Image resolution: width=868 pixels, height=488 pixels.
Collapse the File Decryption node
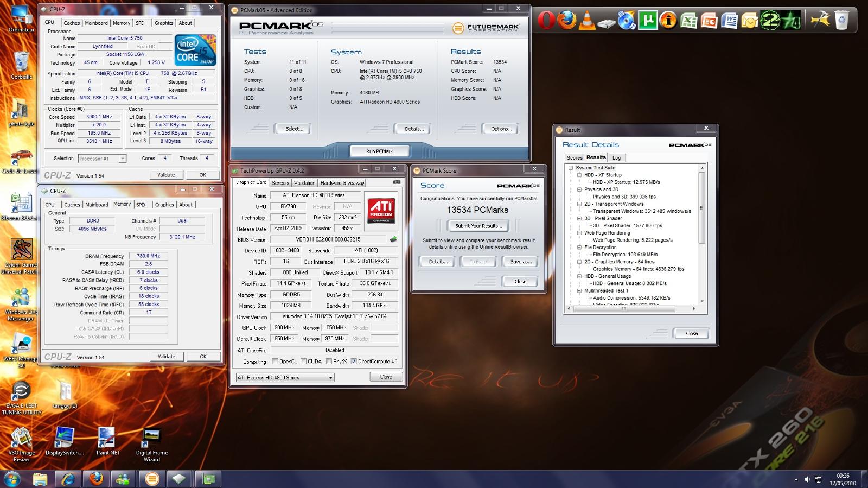(579, 247)
